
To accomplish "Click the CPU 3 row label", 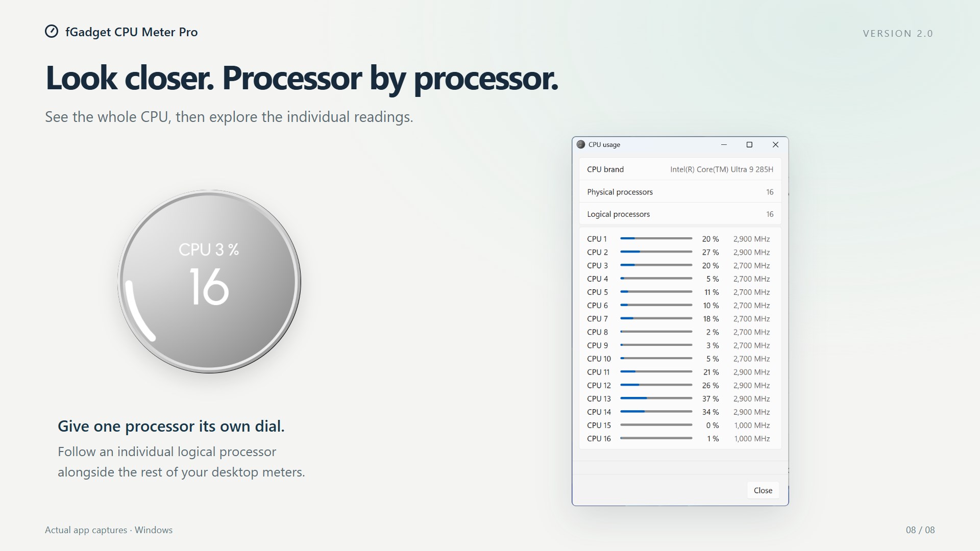I will [597, 266].
